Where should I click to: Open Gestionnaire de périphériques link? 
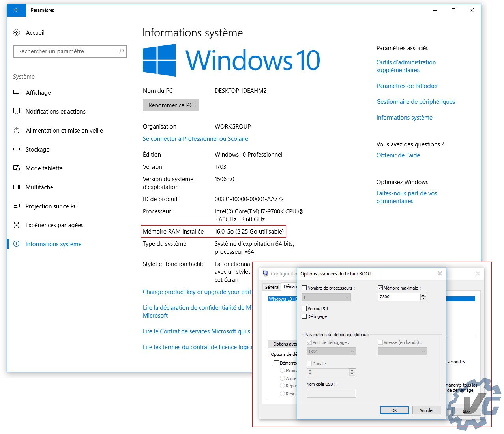(416, 102)
